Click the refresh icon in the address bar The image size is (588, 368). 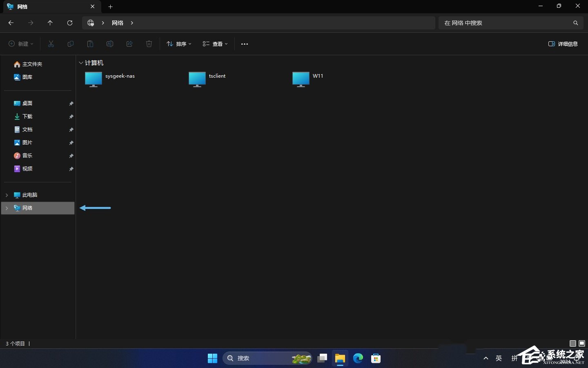[x=69, y=23]
